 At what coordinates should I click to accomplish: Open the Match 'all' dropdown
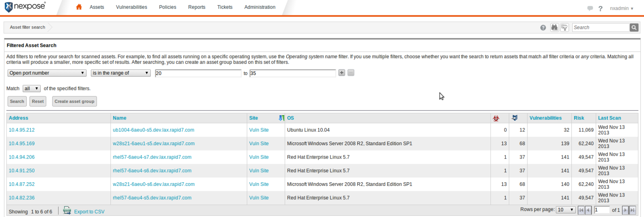click(31, 88)
